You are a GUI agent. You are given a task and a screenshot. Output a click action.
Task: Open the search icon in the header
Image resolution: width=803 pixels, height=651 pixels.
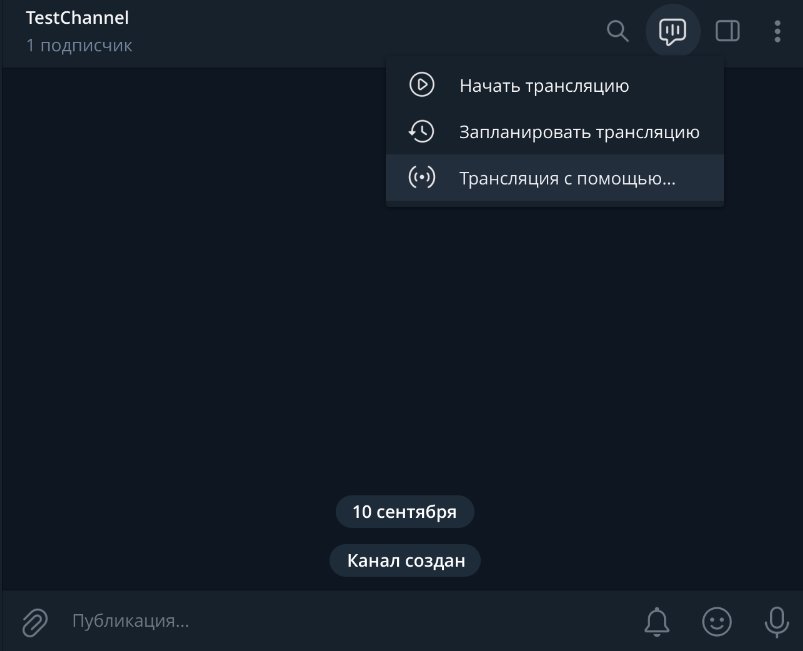tap(617, 31)
